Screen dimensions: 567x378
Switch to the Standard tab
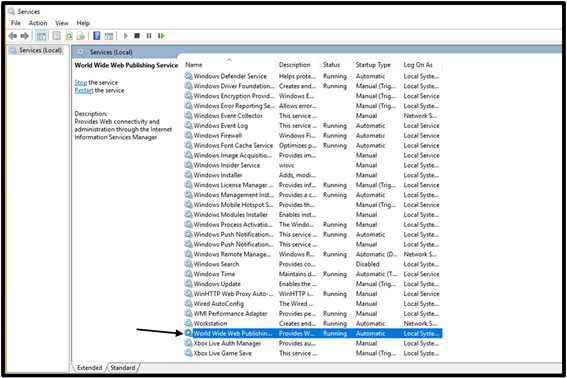123,368
